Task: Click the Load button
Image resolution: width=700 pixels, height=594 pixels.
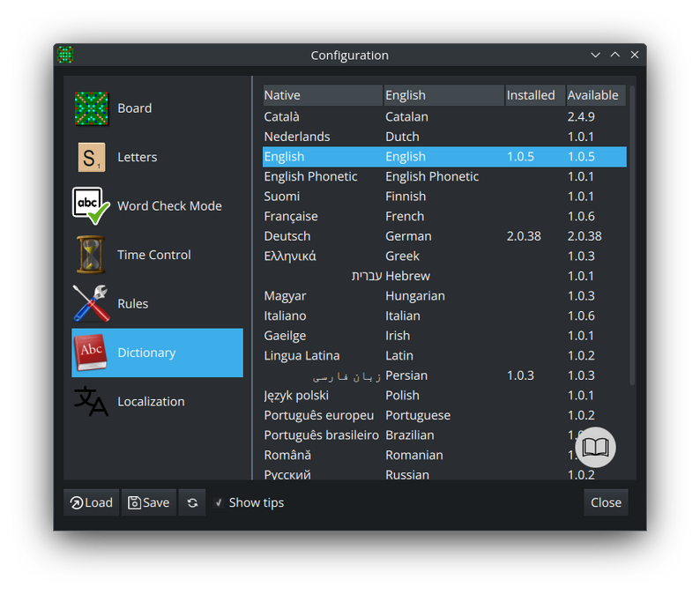Action: tap(91, 502)
